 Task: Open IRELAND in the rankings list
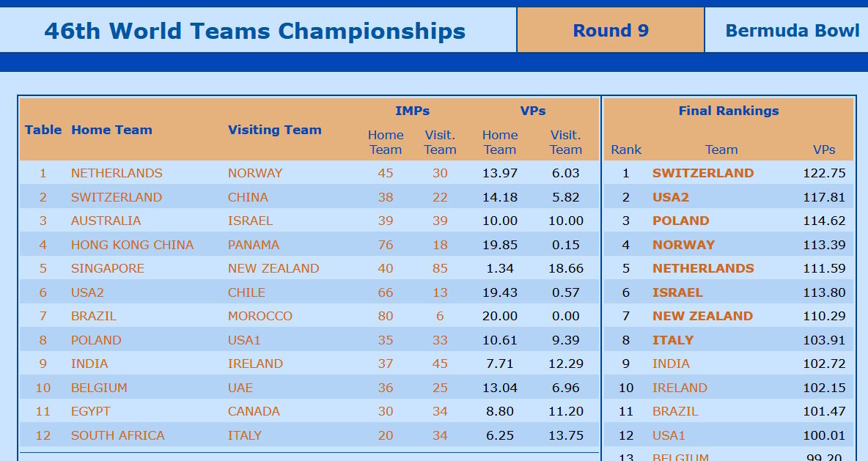point(680,388)
